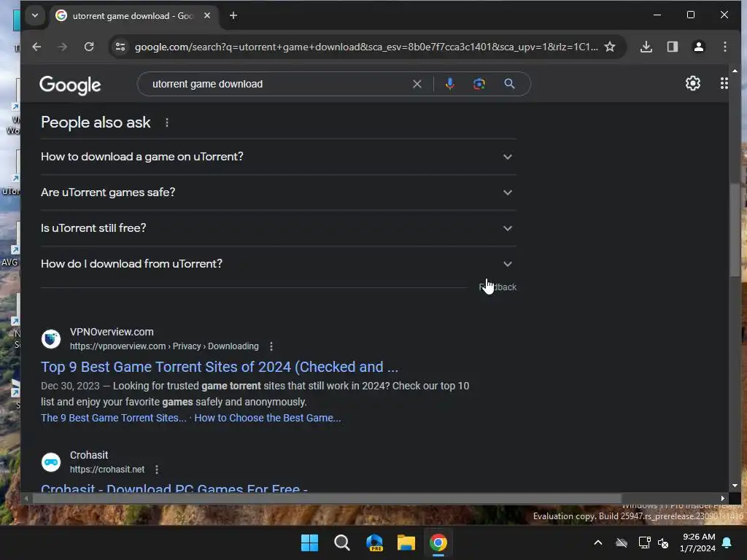Expand How do I download from uTorrent

point(279,264)
